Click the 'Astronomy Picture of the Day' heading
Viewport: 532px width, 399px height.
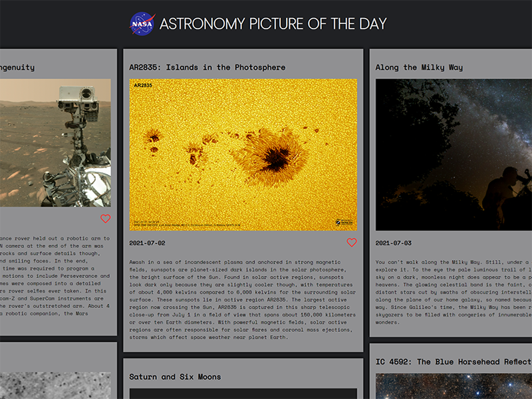(x=273, y=24)
